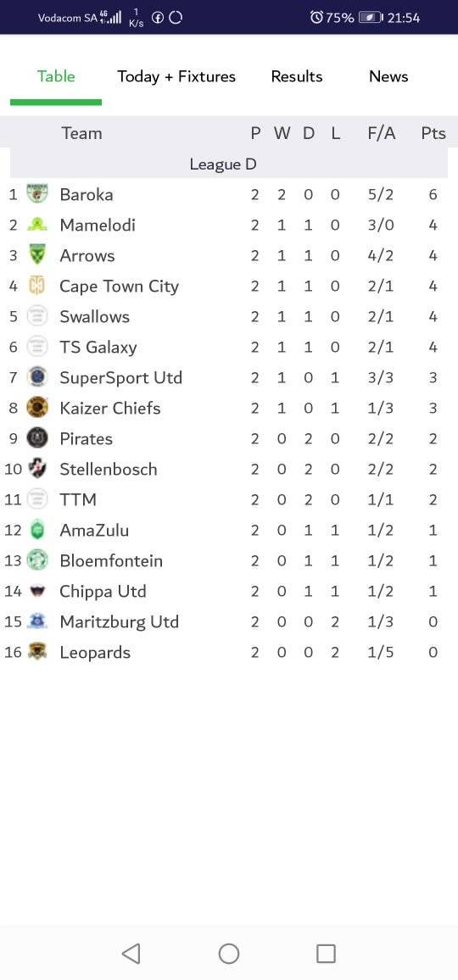Tap the Arrows team badge
Screen dimensions: 458x980
pyautogui.click(x=37, y=255)
